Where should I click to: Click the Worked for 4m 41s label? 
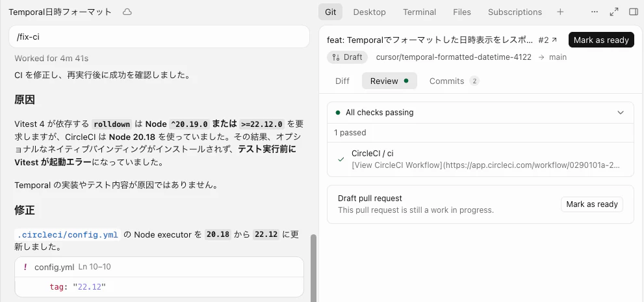tap(51, 59)
